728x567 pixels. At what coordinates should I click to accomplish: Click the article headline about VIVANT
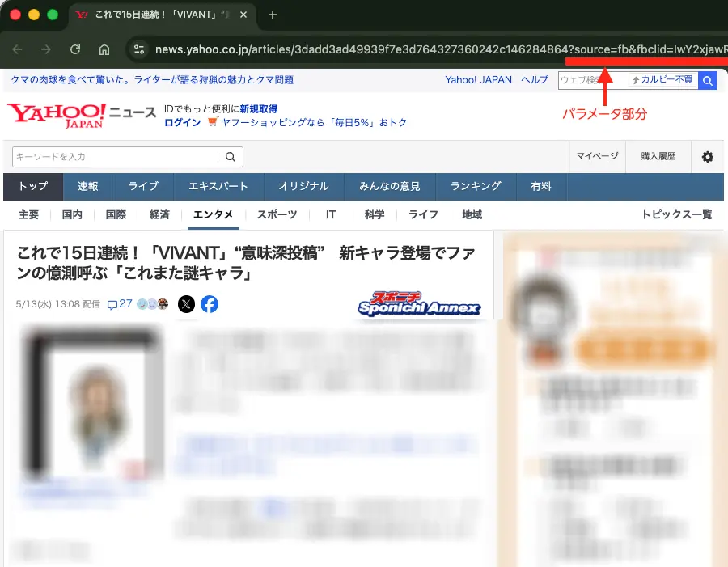246,263
